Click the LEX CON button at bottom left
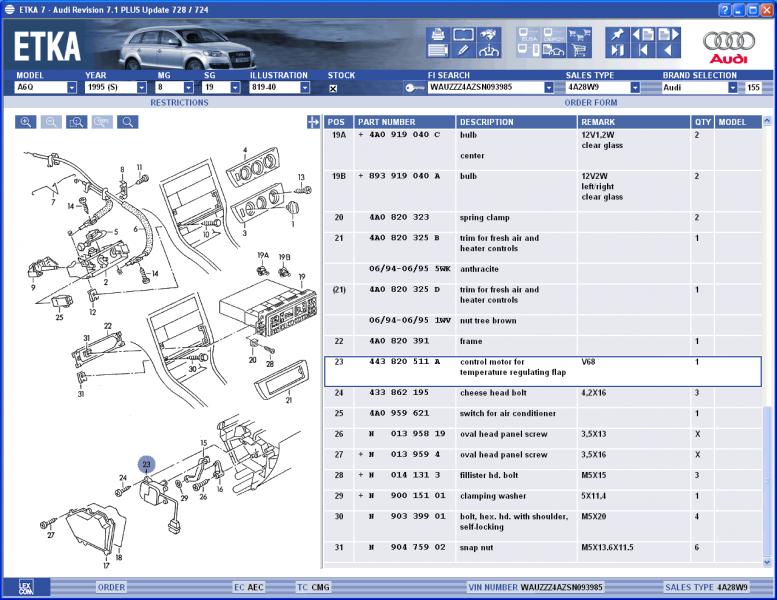The width and height of the screenshot is (777, 600). point(26,587)
